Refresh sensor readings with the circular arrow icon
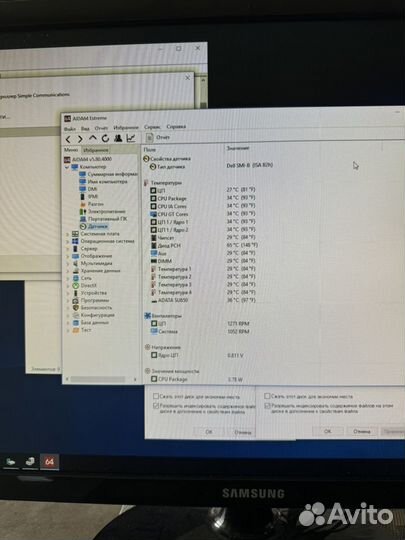Viewport: 405px width, 540px height. click(105, 138)
